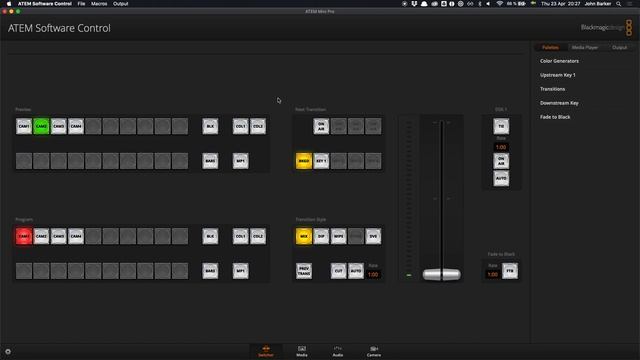Open the Switcher page at the bottom
Image resolution: width=640 pixels, height=360 pixels.
(266, 351)
